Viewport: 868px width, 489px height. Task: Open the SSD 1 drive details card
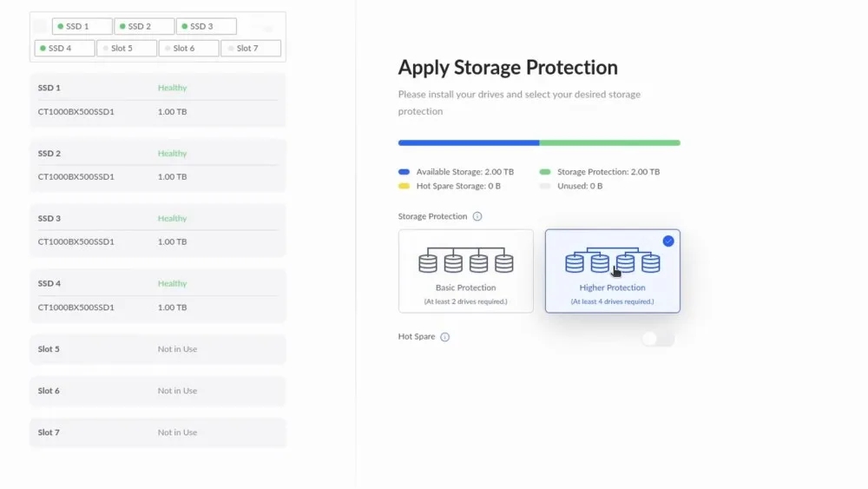pos(157,100)
